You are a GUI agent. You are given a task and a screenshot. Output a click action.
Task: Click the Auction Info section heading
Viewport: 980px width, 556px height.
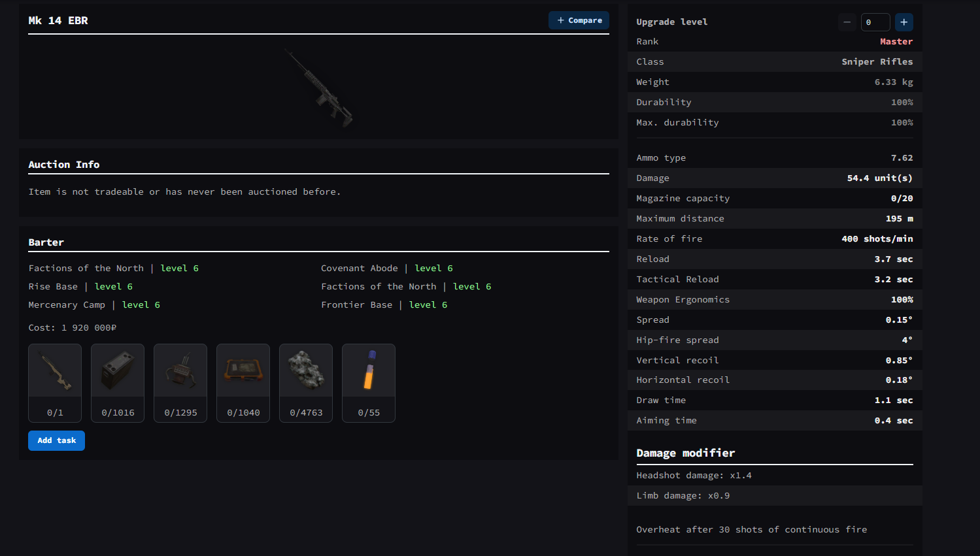tap(64, 165)
